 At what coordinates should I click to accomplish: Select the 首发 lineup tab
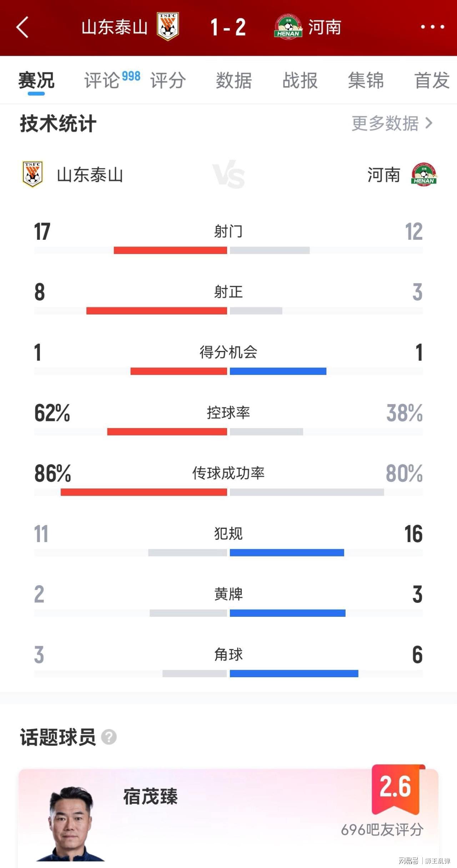pyautogui.click(x=432, y=80)
